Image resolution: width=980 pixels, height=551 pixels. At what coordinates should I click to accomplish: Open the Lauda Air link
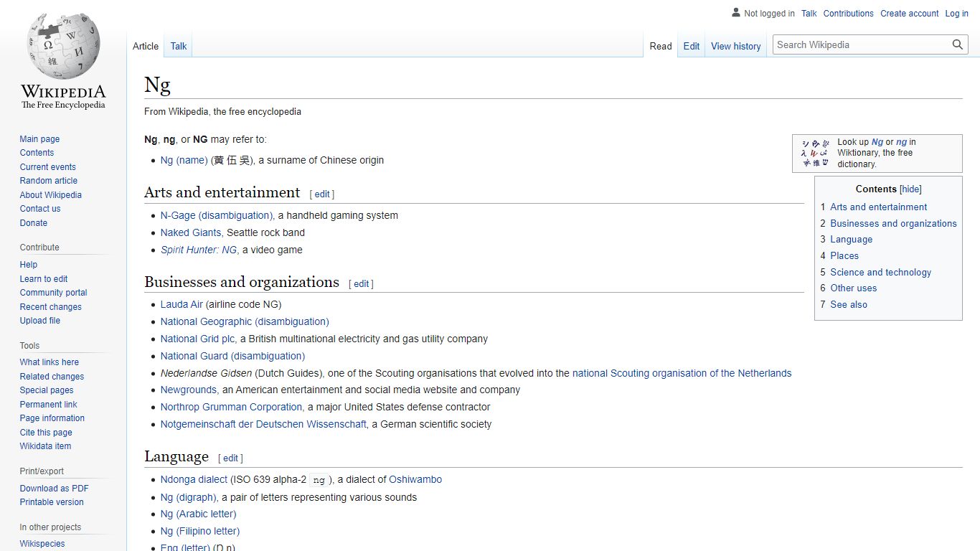pyautogui.click(x=182, y=305)
